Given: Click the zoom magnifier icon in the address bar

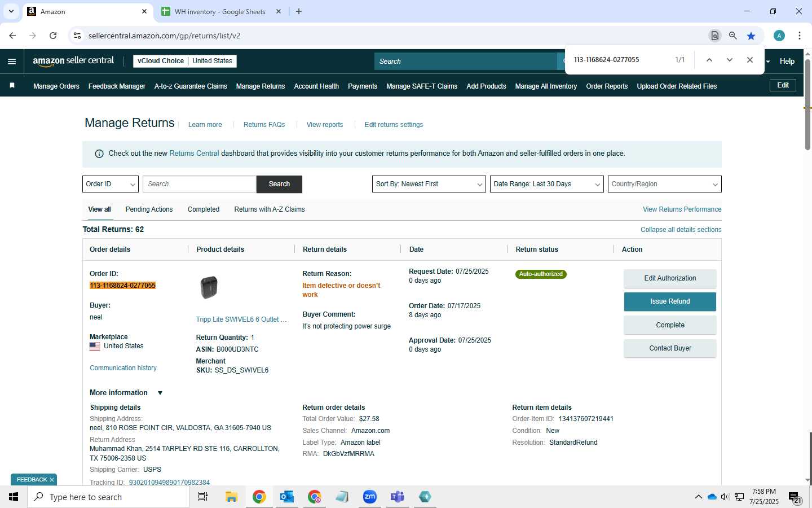Looking at the screenshot, I should click(732, 36).
